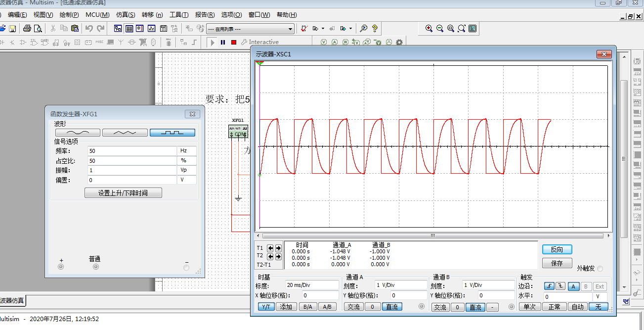Click the Paste clipboard icon

75,28
